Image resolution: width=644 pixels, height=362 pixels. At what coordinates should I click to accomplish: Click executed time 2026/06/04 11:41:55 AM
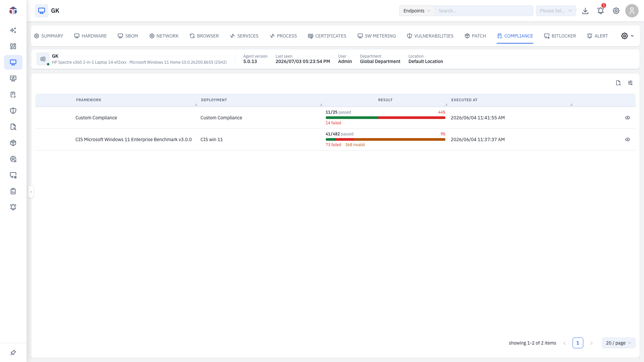(x=478, y=118)
